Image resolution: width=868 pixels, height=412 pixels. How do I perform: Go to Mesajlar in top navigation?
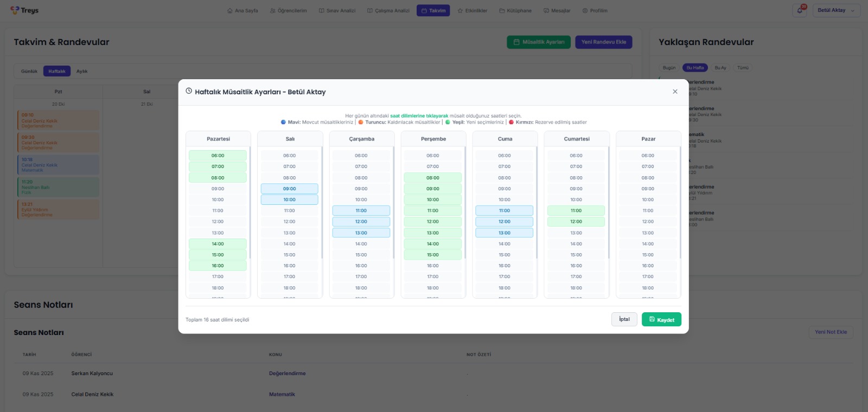557,10
